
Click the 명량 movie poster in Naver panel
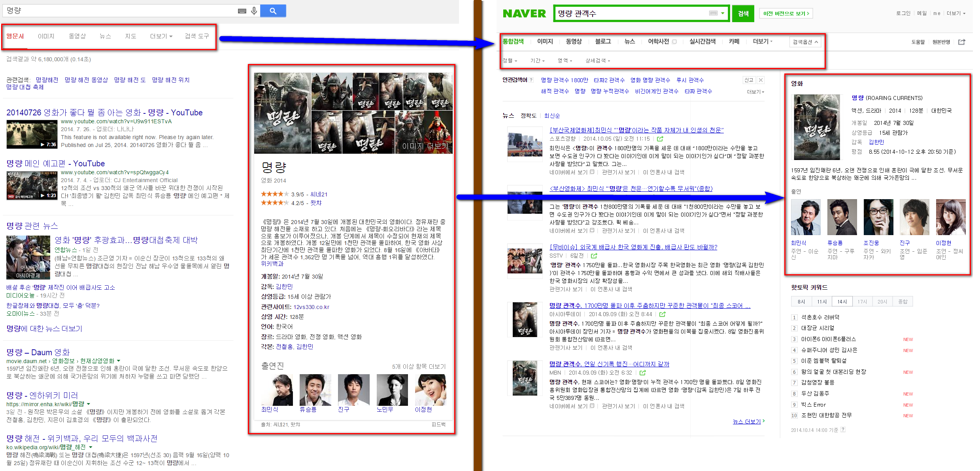(x=817, y=127)
